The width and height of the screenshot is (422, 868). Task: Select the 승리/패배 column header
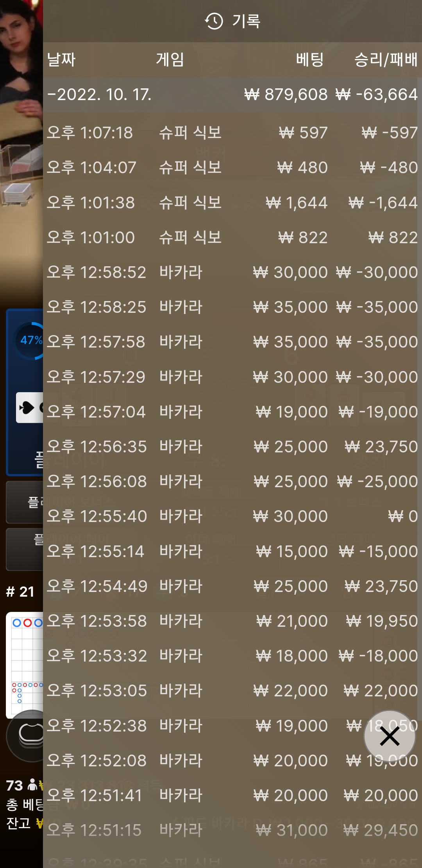pos(386,60)
